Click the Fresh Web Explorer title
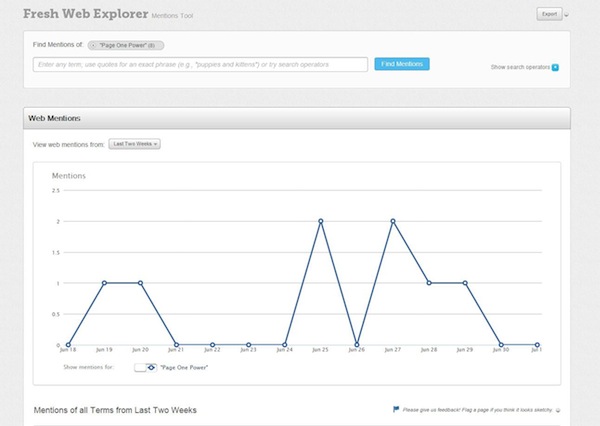The image size is (600, 426). coord(85,14)
